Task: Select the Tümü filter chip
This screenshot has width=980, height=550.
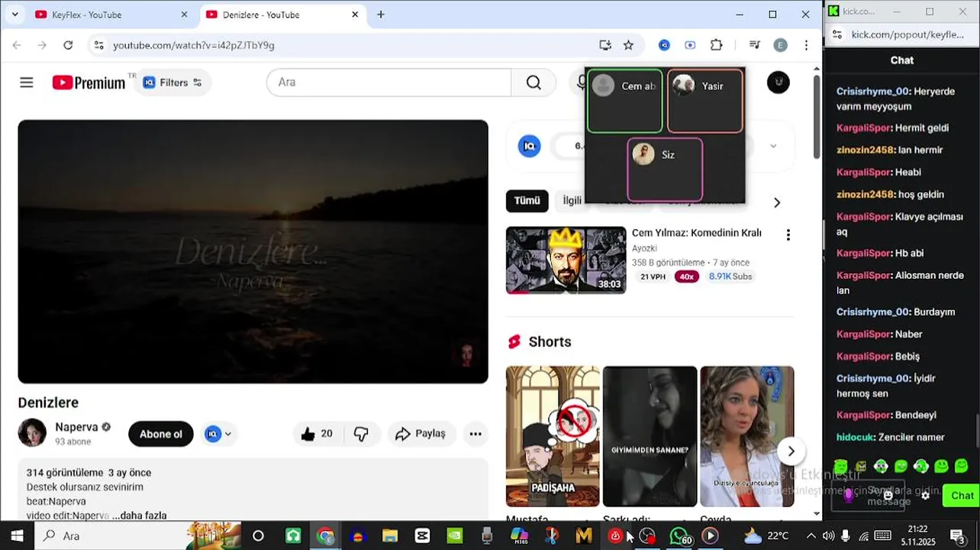Action: [x=527, y=200]
